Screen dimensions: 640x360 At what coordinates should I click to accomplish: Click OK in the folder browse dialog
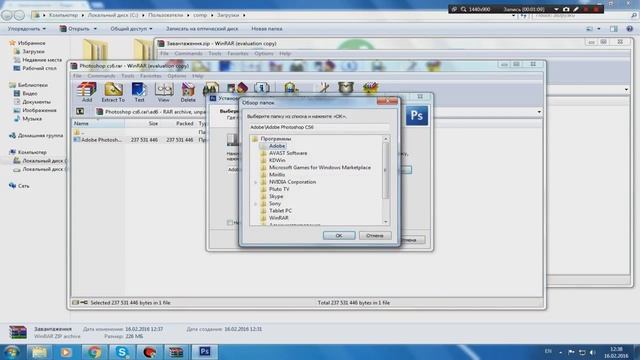tap(339, 236)
